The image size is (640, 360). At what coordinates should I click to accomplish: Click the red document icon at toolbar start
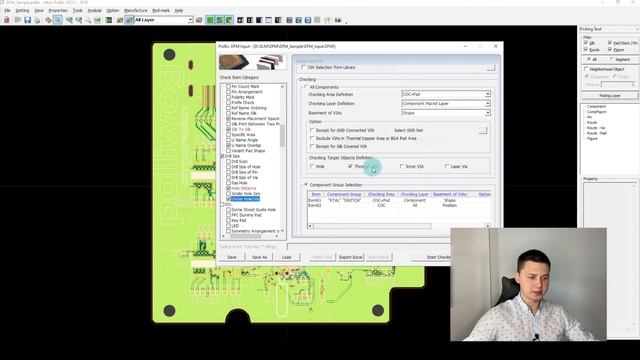7,20
